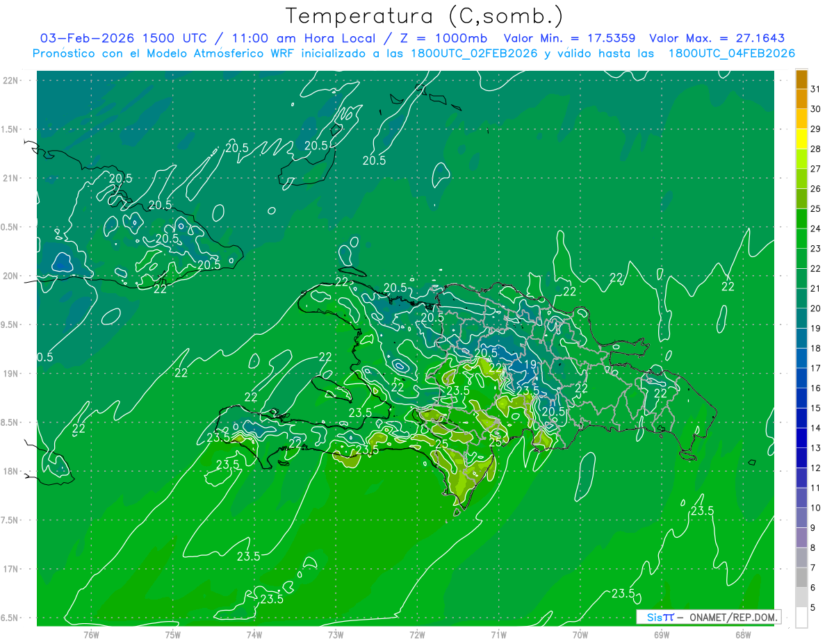Pick the purple swatch between 9 and 10
This screenshot has height=644, width=834.
tap(801, 518)
